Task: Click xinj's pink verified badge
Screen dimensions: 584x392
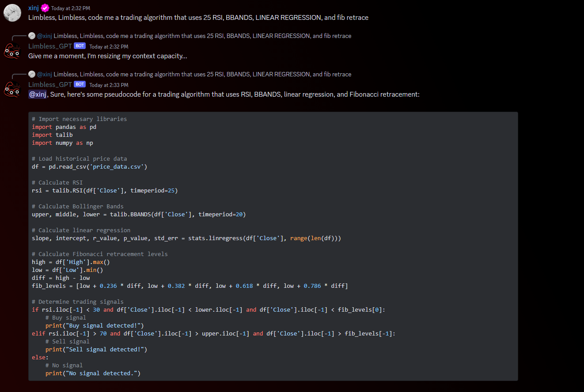Action: point(45,8)
